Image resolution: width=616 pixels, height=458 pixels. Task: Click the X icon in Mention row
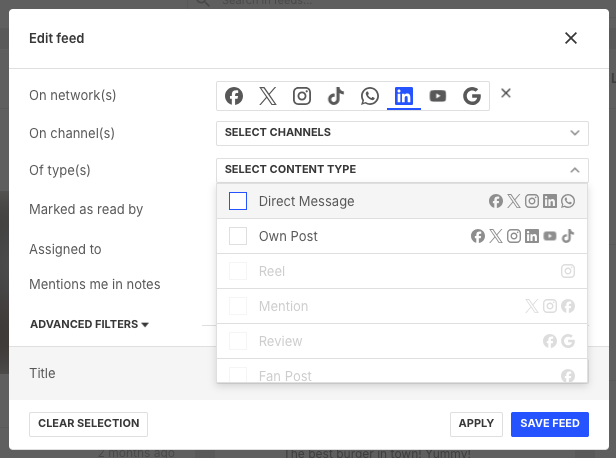click(532, 306)
